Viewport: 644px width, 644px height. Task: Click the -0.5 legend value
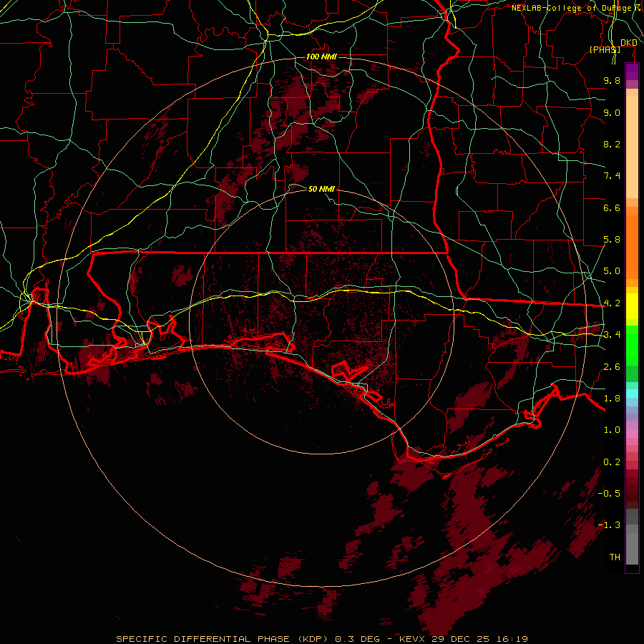click(609, 493)
